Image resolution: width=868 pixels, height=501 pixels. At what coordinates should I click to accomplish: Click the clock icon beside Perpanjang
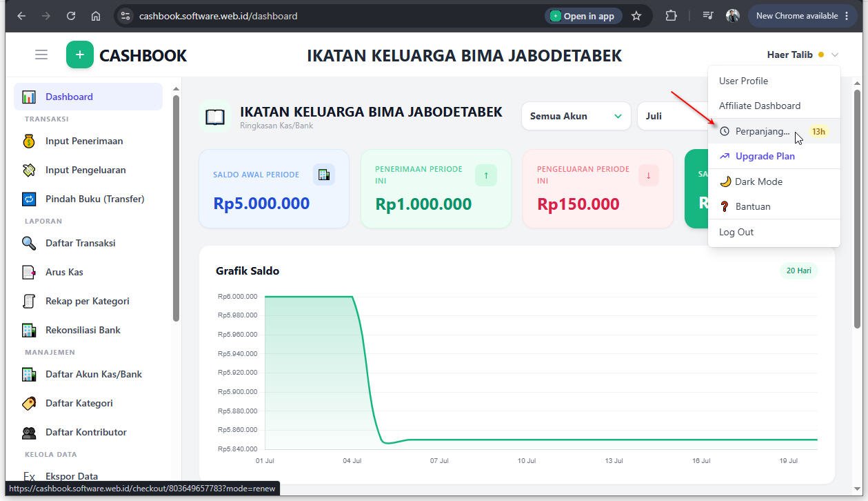[x=724, y=131]
